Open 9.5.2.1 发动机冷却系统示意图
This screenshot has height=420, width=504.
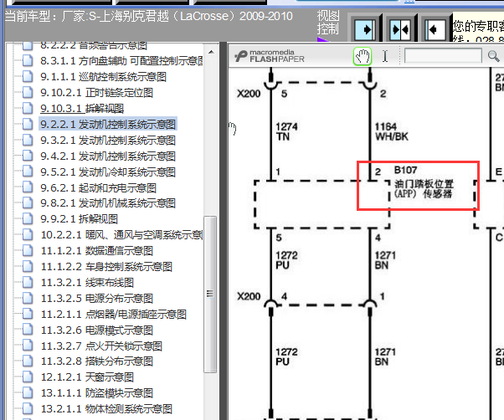point(108,172)
